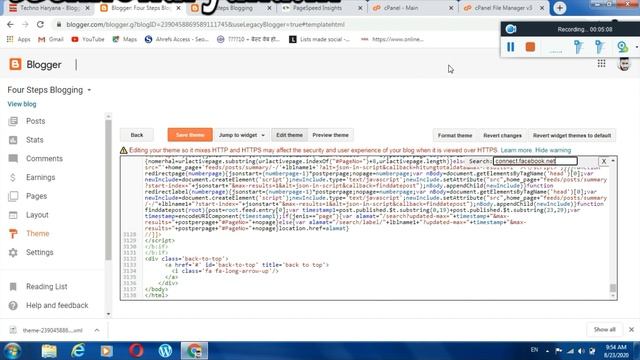640x360 pixels.
Task: Open the Stats icon in sidebar
Action: [x=13, y=140]
